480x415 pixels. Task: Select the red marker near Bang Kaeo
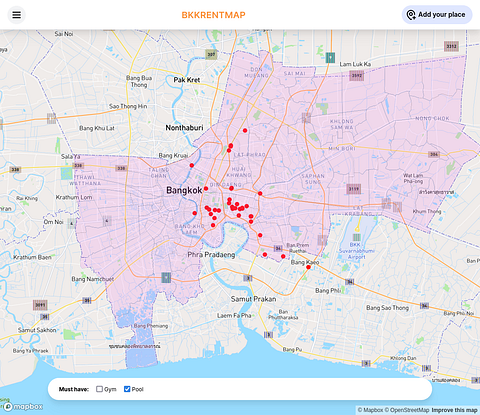coord(308,267)
